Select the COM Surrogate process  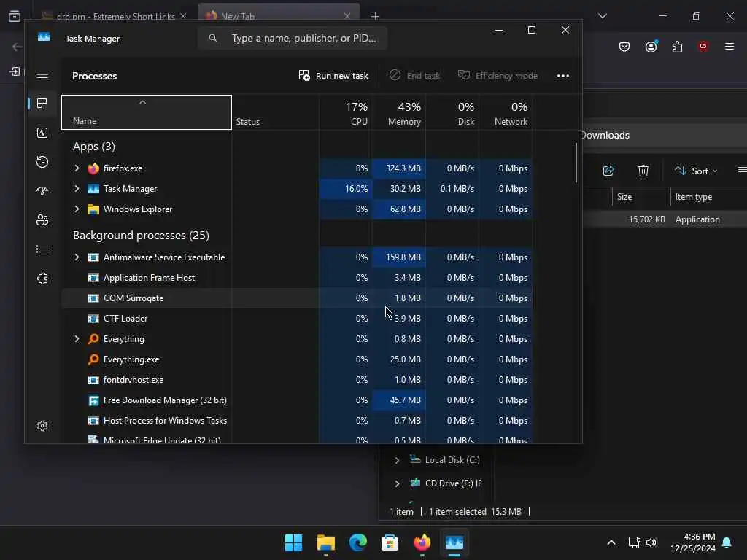tap(297, 298)
